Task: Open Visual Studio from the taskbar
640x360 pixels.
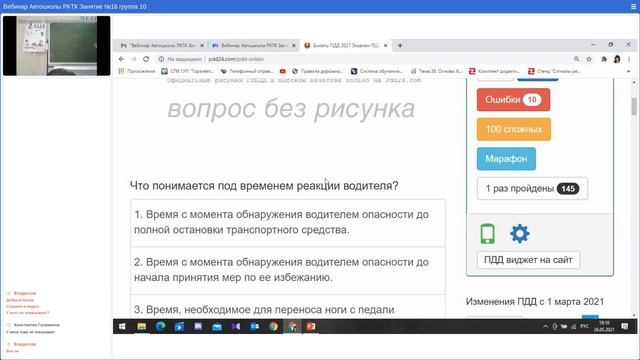Action: click(x=236, y=327)
